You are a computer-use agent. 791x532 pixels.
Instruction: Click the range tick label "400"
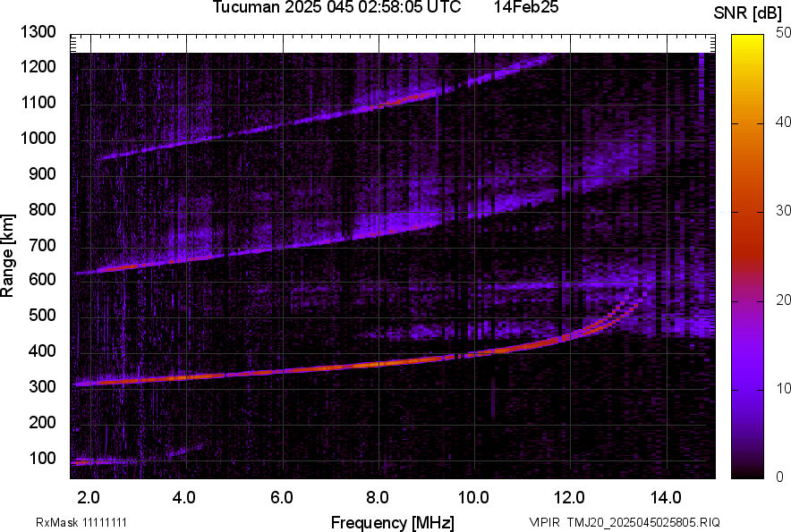point(42,351)
